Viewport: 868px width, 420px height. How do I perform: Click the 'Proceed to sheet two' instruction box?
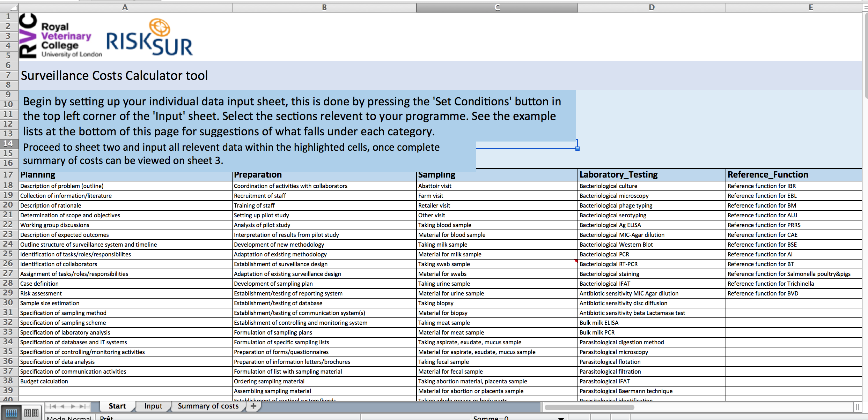pos(247,154)
